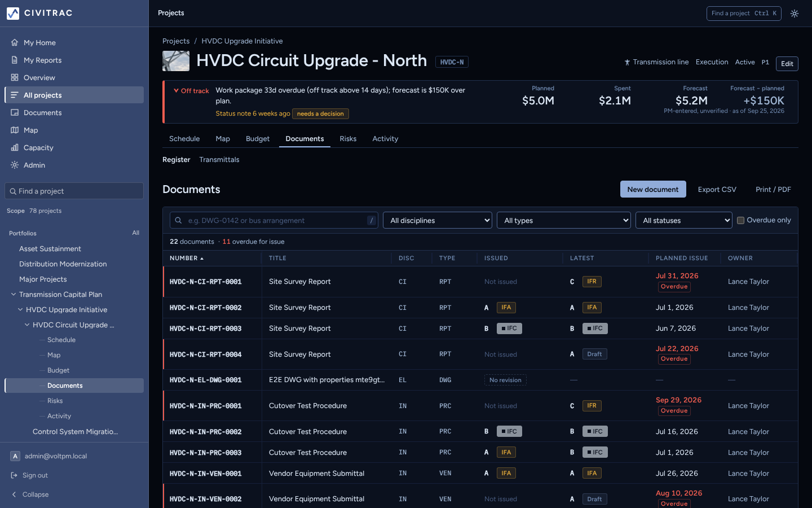Collapse the HVDC Upgrade Initiative tree node
812x508 pixels.
(x=20, y=309)
